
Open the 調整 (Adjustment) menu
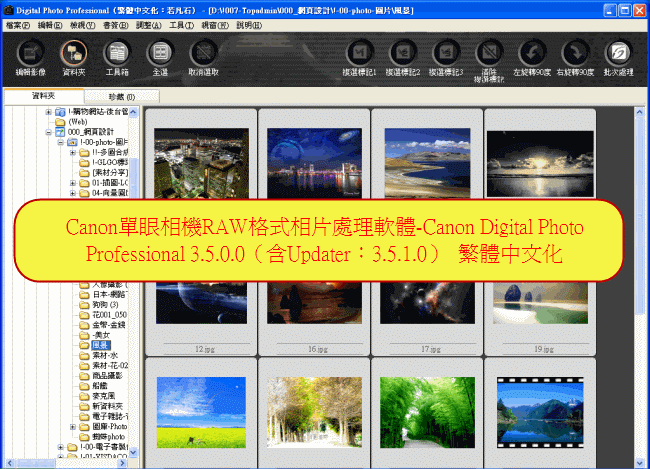coord(148,23)
